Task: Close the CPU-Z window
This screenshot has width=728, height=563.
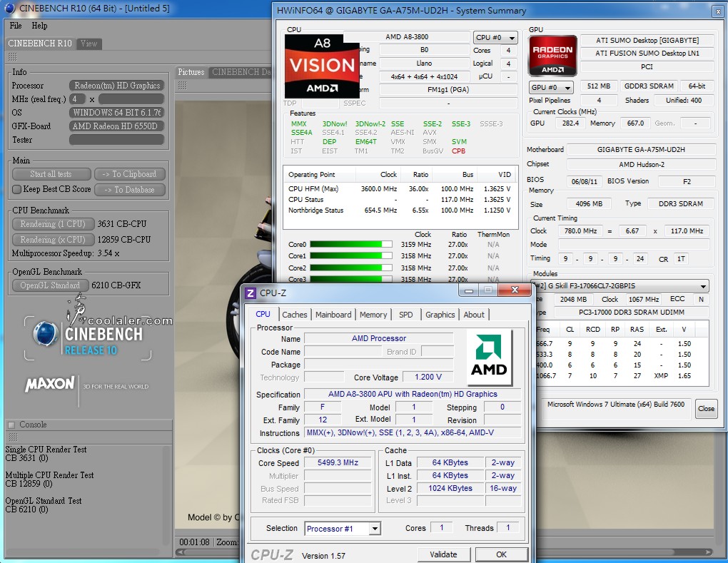Action: pos(515,290)
